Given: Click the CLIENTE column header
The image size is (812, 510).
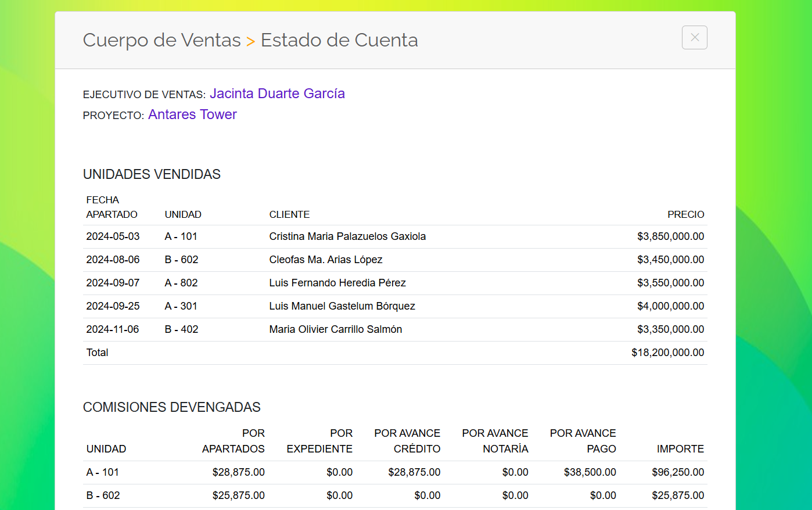Looking at the screenshot, I should coord(289,214).
